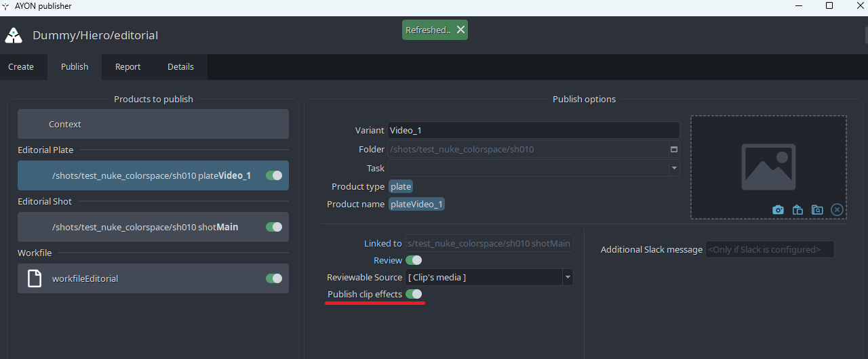Click the AYON publisher title bar icon
Viewport: 868px width, 359px height.
tap(6, 6)
